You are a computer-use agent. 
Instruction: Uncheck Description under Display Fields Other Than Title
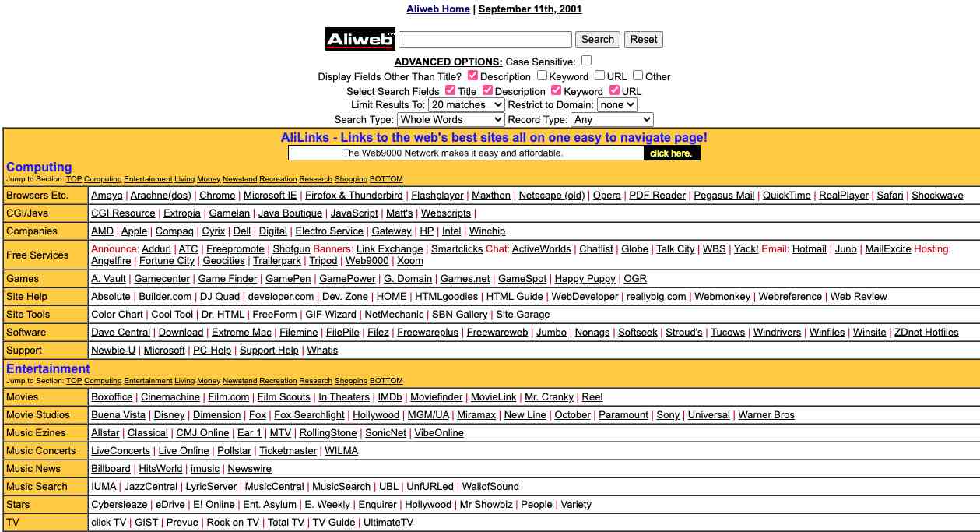coord(472,76)
